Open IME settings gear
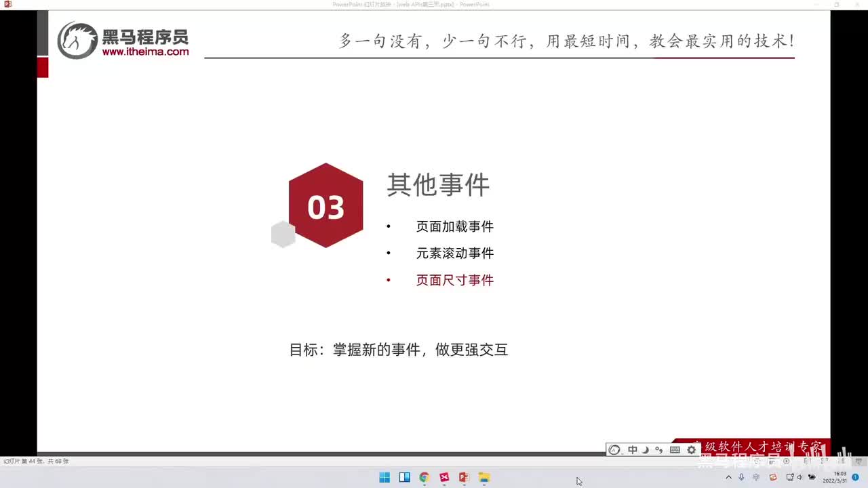 pos(691,449)
